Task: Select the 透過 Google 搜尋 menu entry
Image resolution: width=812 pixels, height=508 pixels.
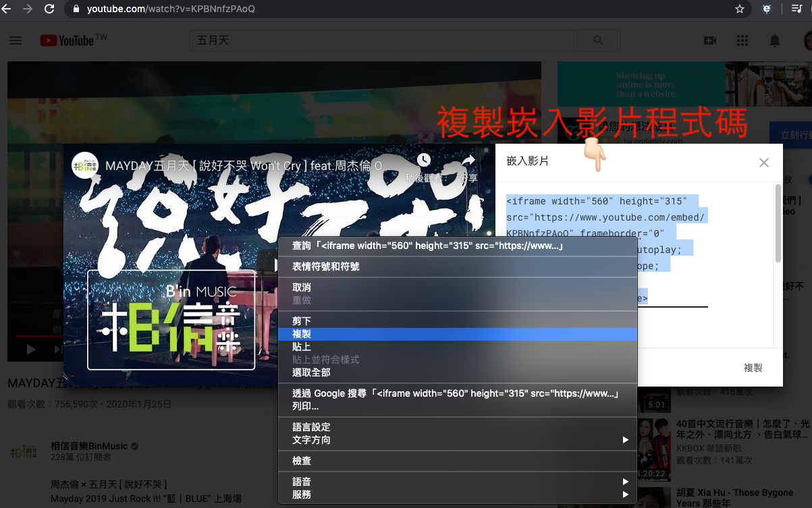Action: 458,393
